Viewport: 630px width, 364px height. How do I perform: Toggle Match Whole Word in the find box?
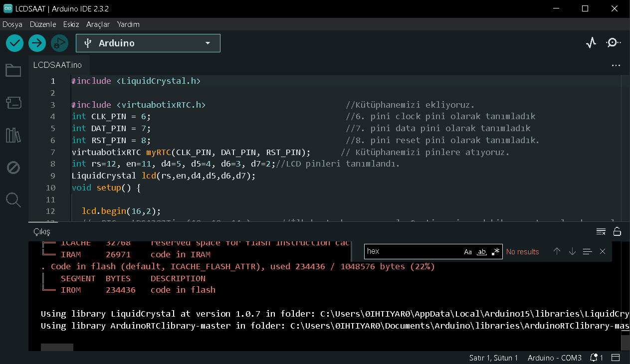[x=481, y=252]
